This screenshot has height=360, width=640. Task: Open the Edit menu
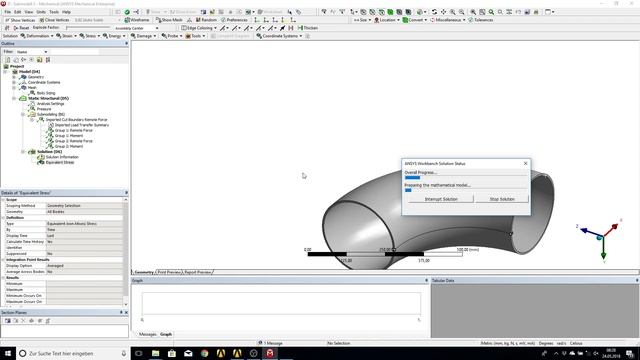18,12
